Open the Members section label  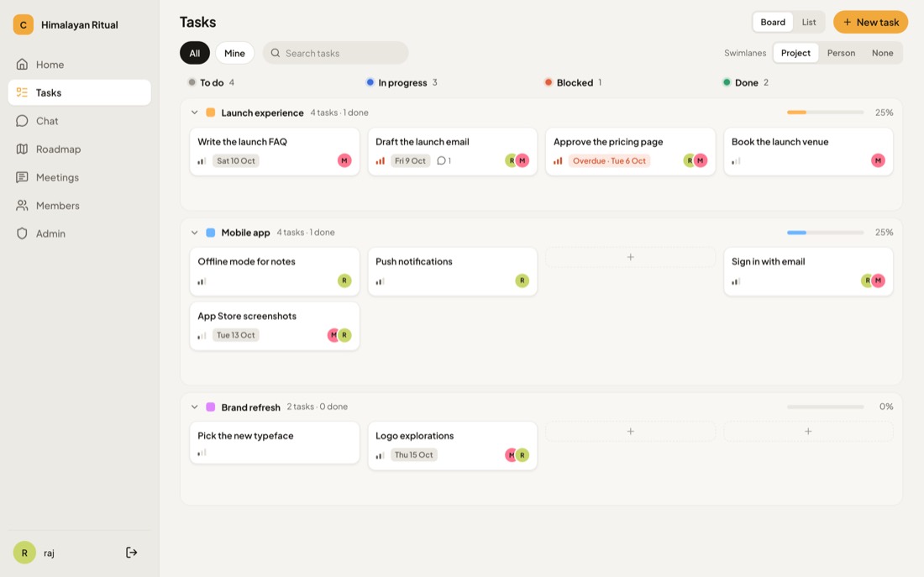[58, 206]
